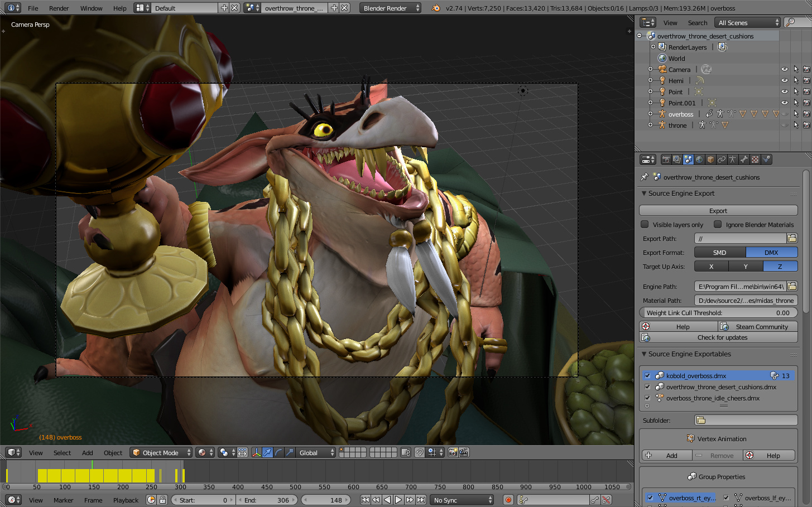This screenshot has height=507, width=812.
Task: Open the Texture properties tab
Action: coord(755,160)
